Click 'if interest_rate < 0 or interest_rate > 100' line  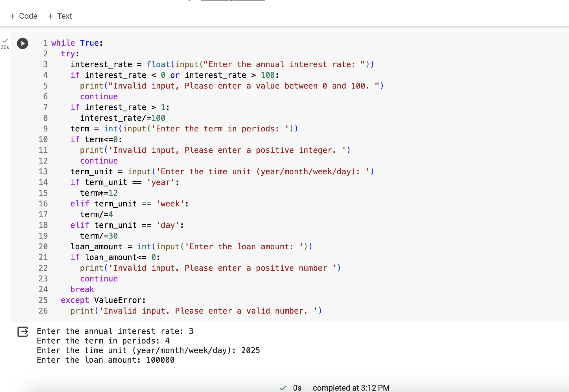point(175,75)
